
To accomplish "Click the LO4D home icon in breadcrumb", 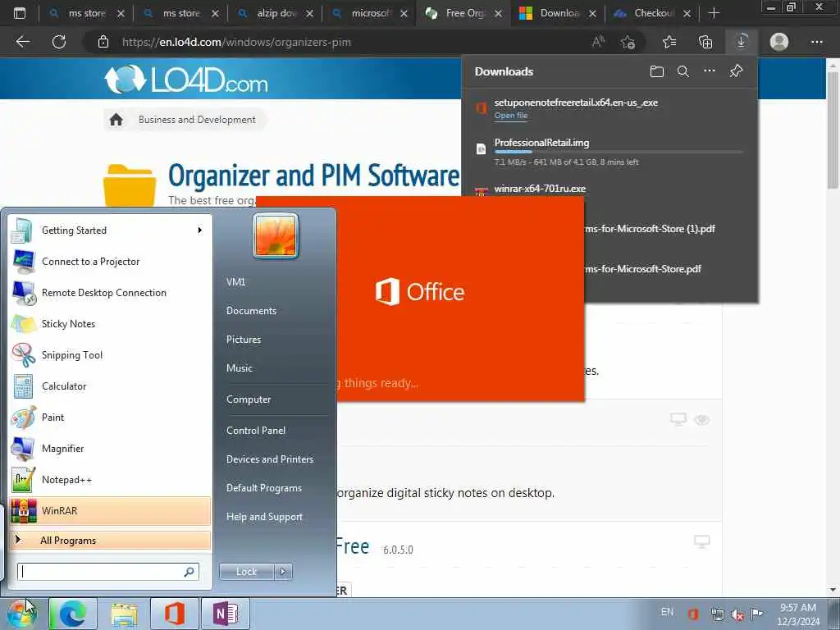I will coord(116,120).
